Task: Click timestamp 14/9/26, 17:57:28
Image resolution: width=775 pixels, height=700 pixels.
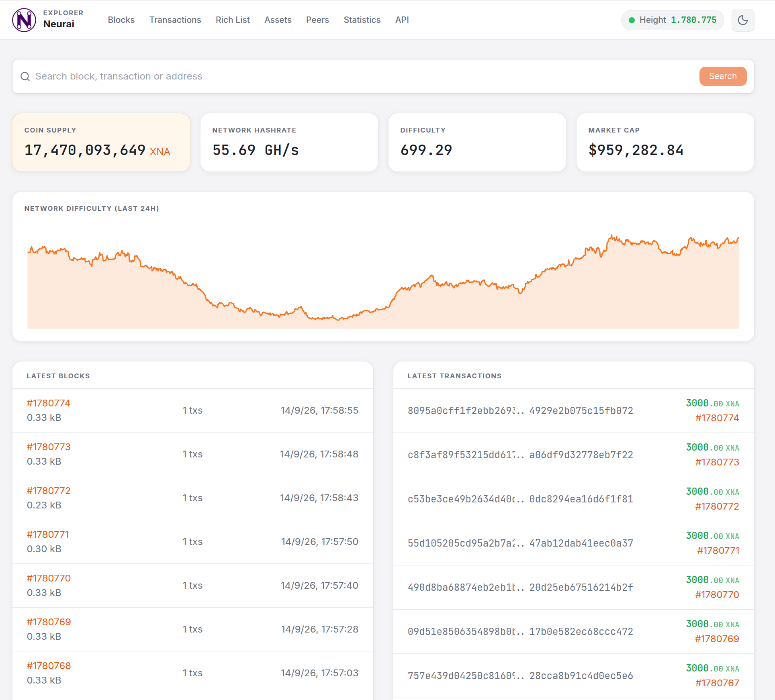Action: coord(319,629)
